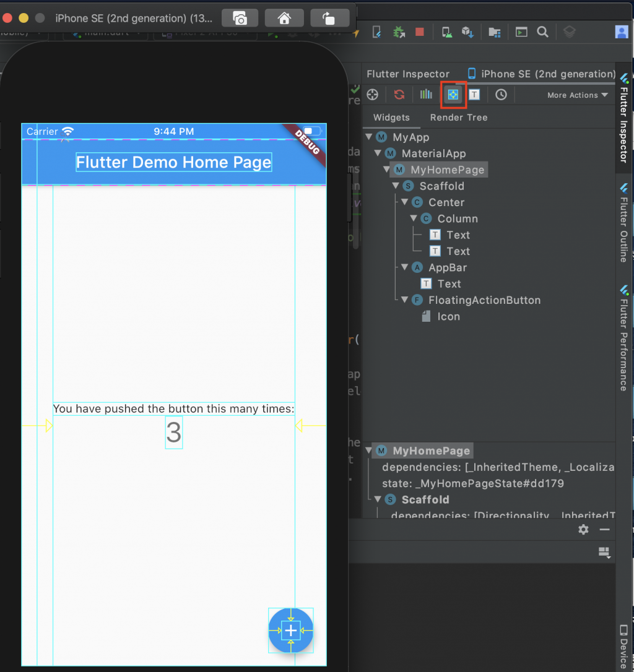Hide the bottom panel minus icon
Viewport: 634px width, 672px height.
pos(604,530)
